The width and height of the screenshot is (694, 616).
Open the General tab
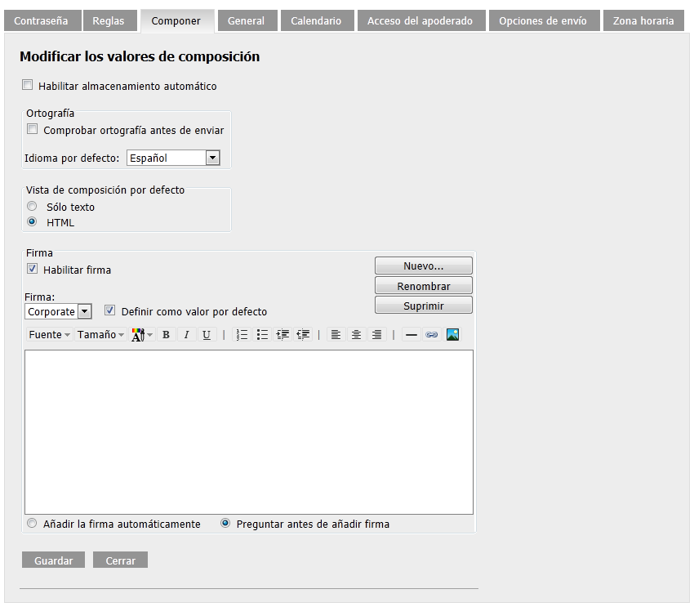pyautogui.click(x=247, y=20)
